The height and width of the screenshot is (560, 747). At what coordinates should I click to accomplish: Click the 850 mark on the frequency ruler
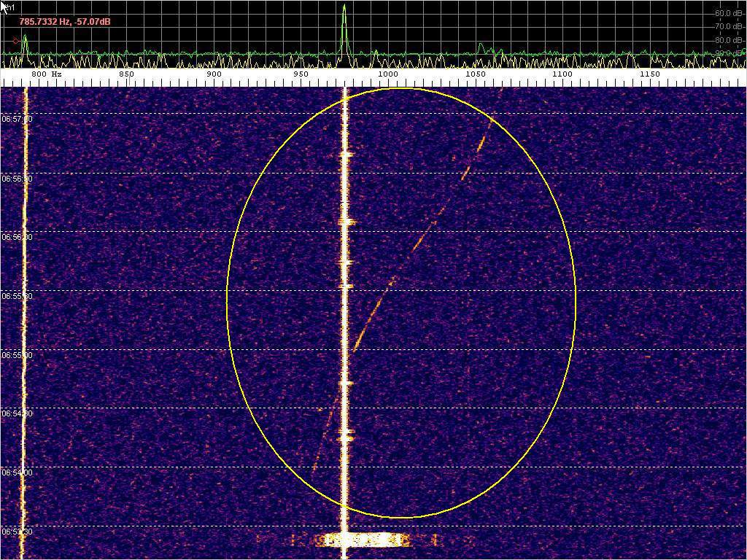126,74
